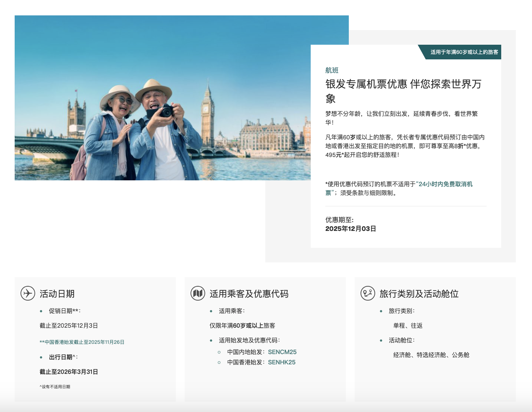Click the airplane icon beside 活动日期
The height and width of the screenshot is (412, 532).
(28, 293)
